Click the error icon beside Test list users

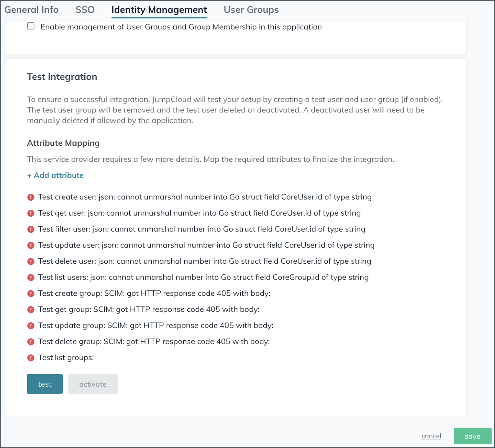click(31, 278)
